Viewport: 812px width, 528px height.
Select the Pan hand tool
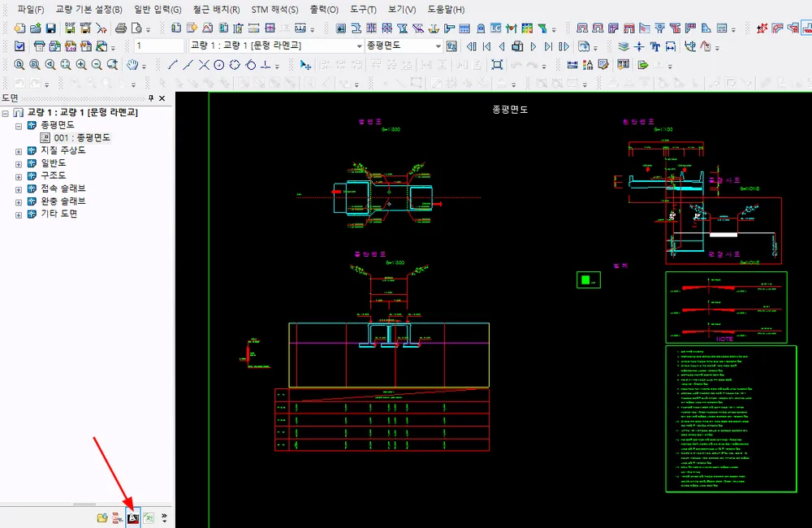[132, 65]
